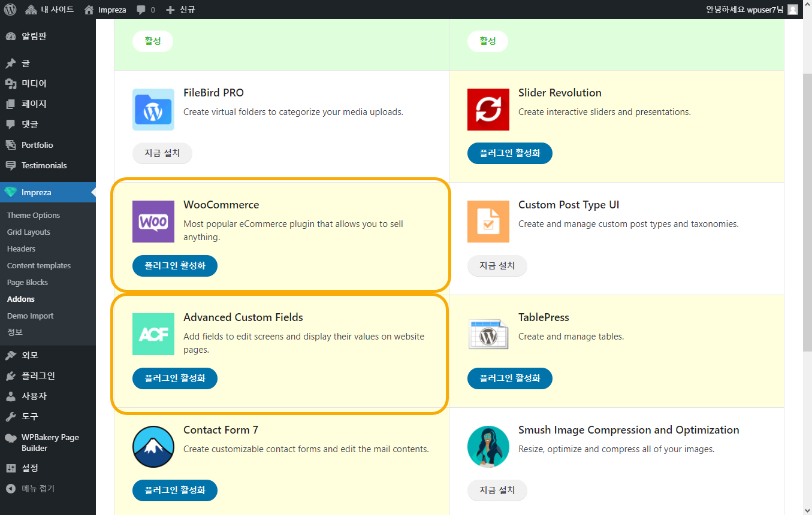Select the Addons submenu item
Screen dimensions: 812x515
(x=21, y=299)
